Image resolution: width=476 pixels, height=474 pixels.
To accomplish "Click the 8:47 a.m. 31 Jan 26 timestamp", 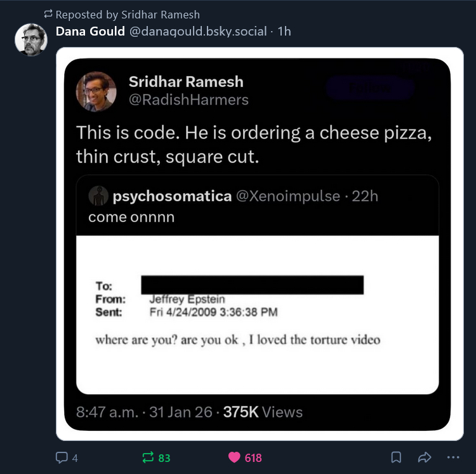I will tap(143, 412).
